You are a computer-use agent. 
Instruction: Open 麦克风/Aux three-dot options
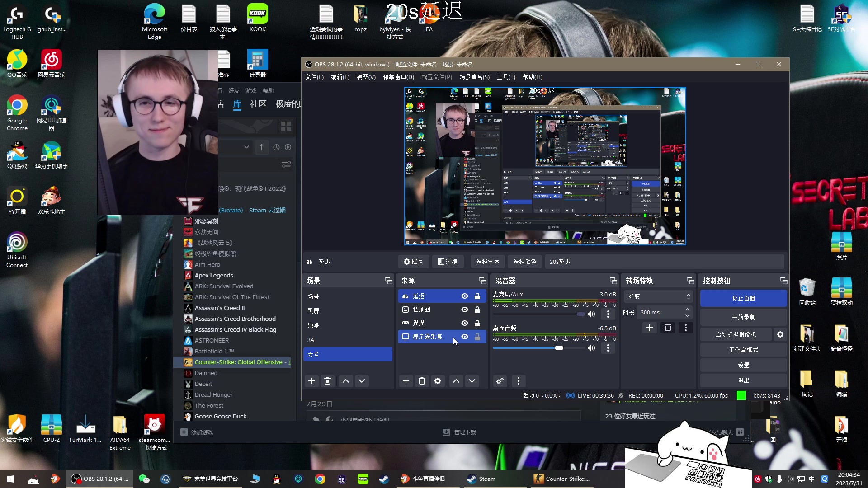coord(608,314)
